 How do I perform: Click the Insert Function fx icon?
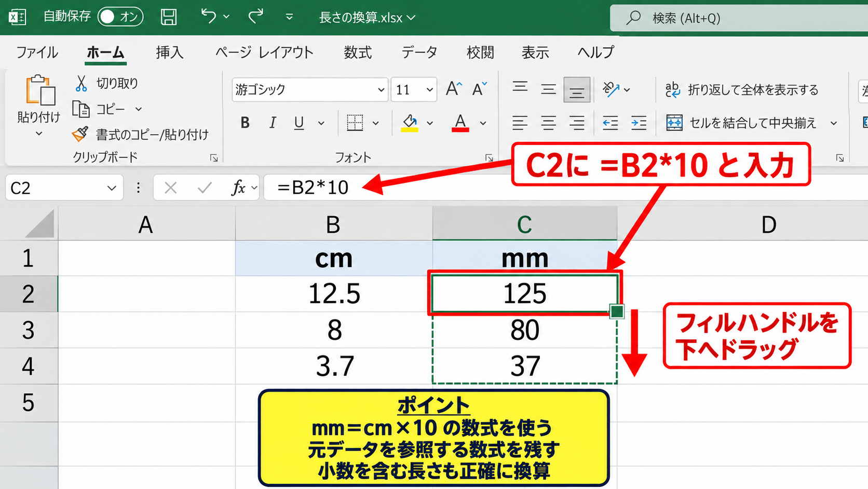tap(238, 188)
